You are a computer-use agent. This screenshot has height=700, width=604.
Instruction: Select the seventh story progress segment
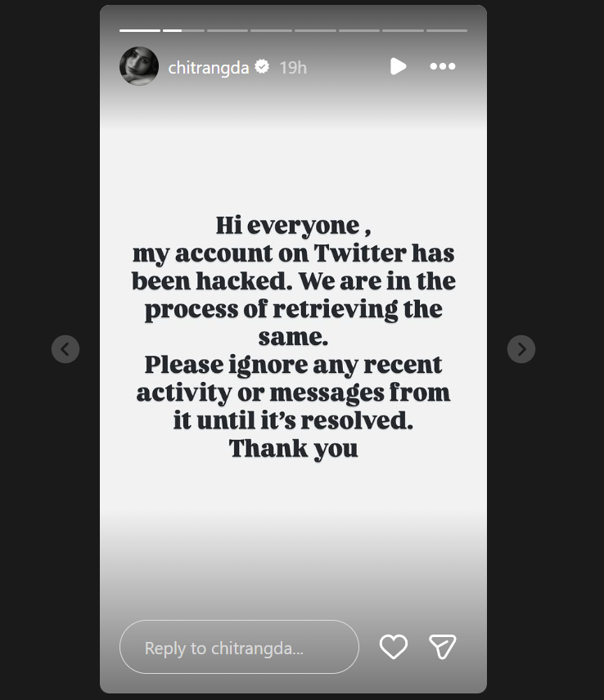coord(403,30)
